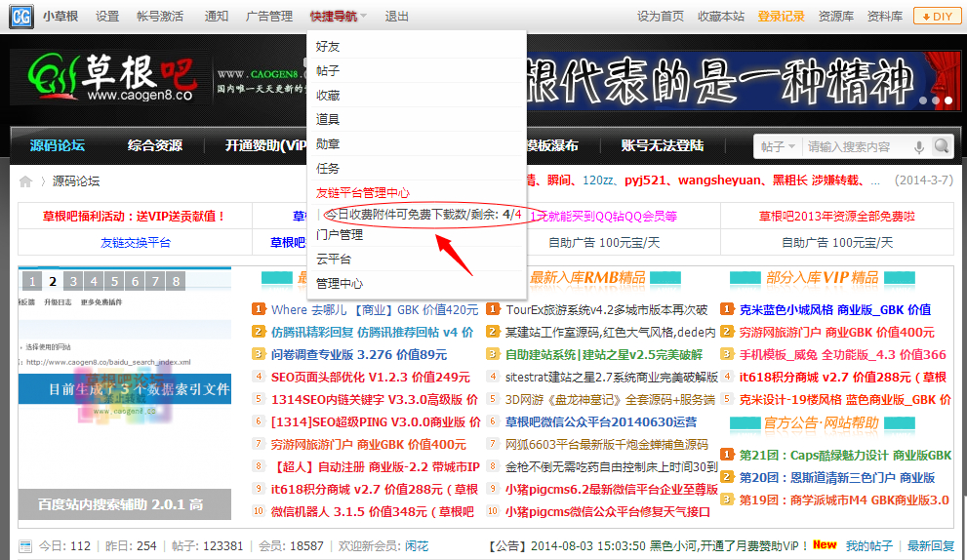The height and width of the screenshot is (560, 967).
Task: Click the DIY button
Action: click(x=937, y=17)
